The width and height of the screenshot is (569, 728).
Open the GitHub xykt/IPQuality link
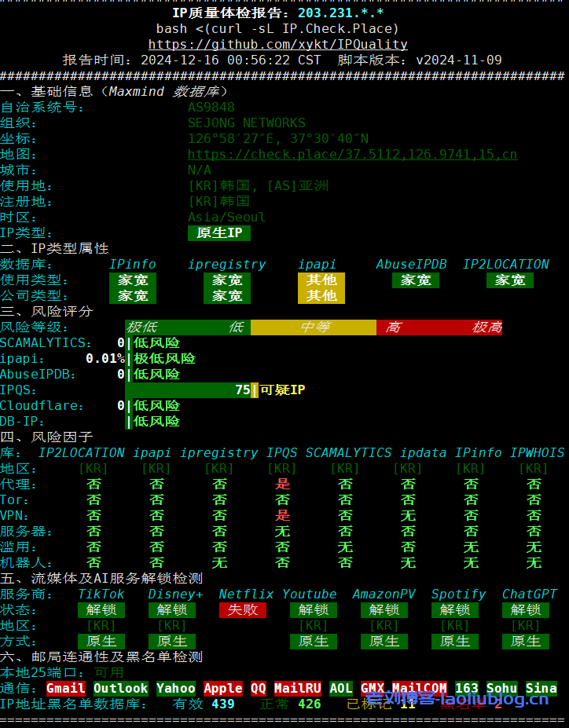pyautogui.click(x=277, y=44)
